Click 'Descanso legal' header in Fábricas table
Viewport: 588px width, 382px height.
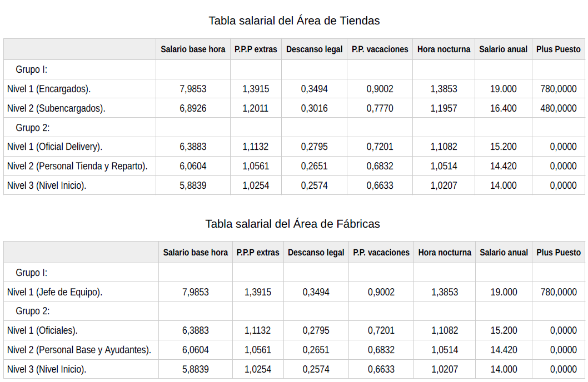(x=316, y=253)
